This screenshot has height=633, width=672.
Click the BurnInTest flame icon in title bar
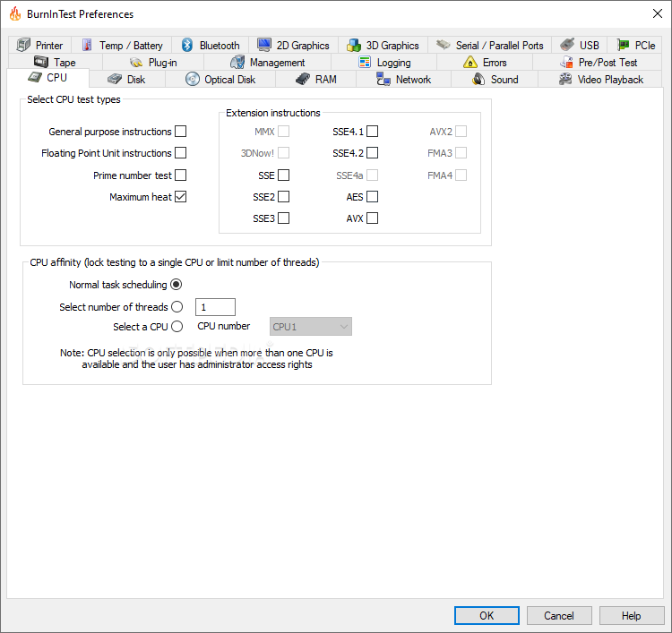15,13
